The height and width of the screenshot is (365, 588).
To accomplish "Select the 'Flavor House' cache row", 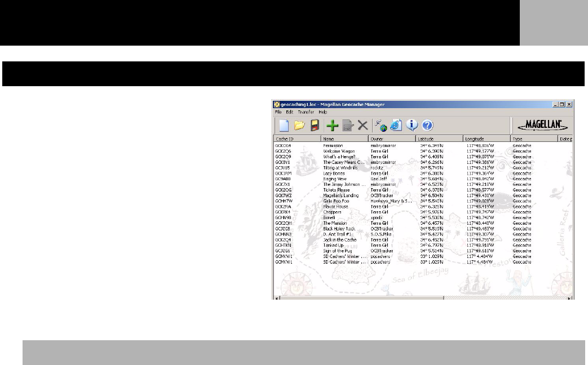I will click(423, 207).
